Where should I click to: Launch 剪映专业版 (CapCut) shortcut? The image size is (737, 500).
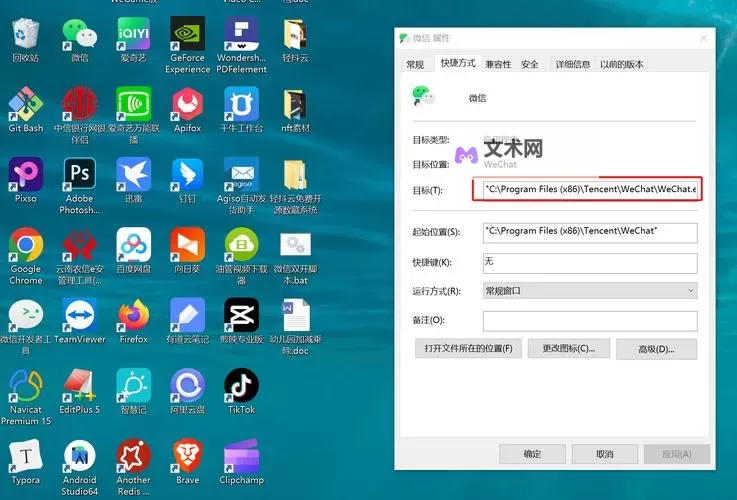click(241, 315)
